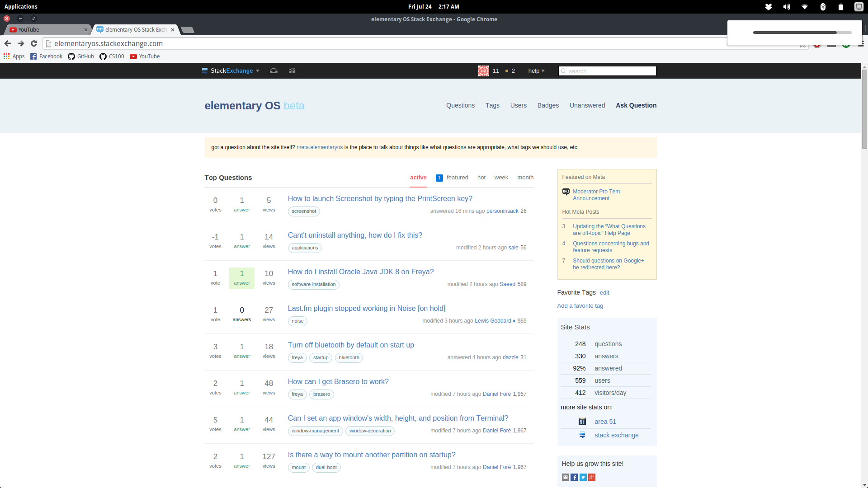Reload the page with the refresh icon

coord(33,43)
